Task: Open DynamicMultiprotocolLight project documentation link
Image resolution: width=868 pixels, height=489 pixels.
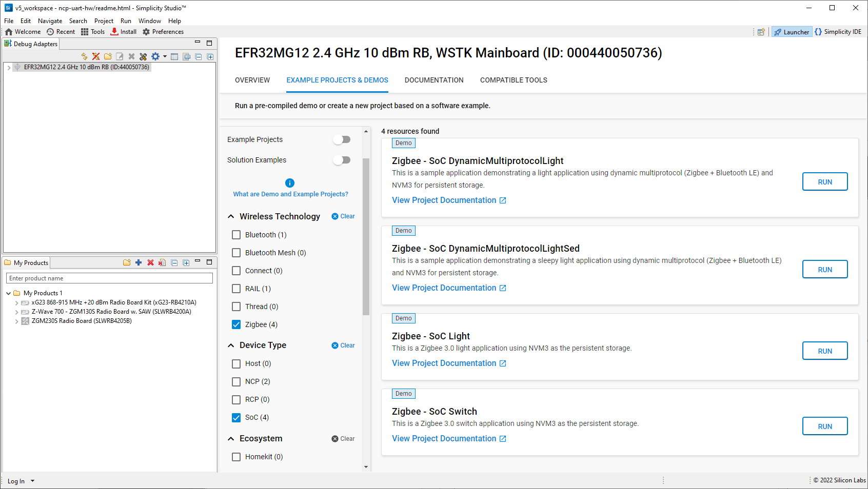Action: pyautogui.click(x=444, y=200)
